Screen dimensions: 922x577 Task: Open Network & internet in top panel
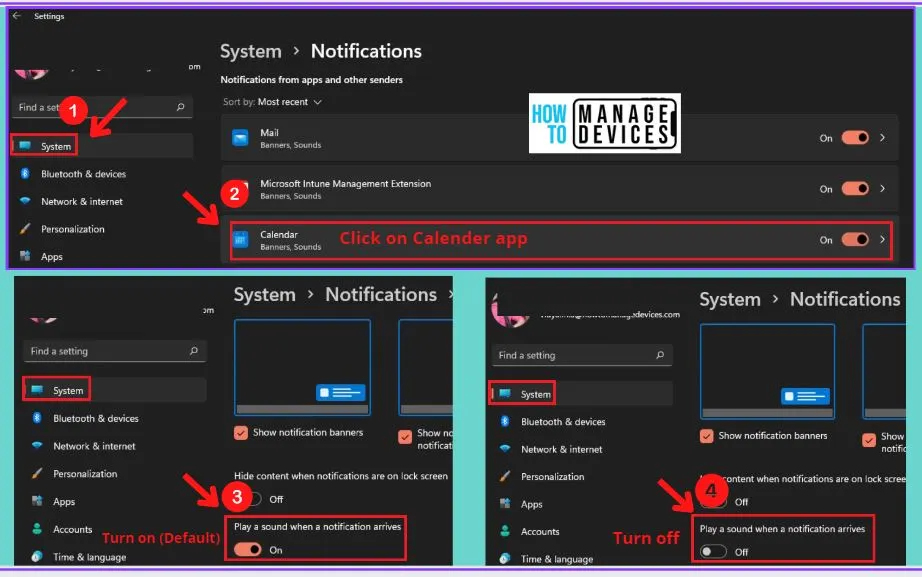coord(82,201)
